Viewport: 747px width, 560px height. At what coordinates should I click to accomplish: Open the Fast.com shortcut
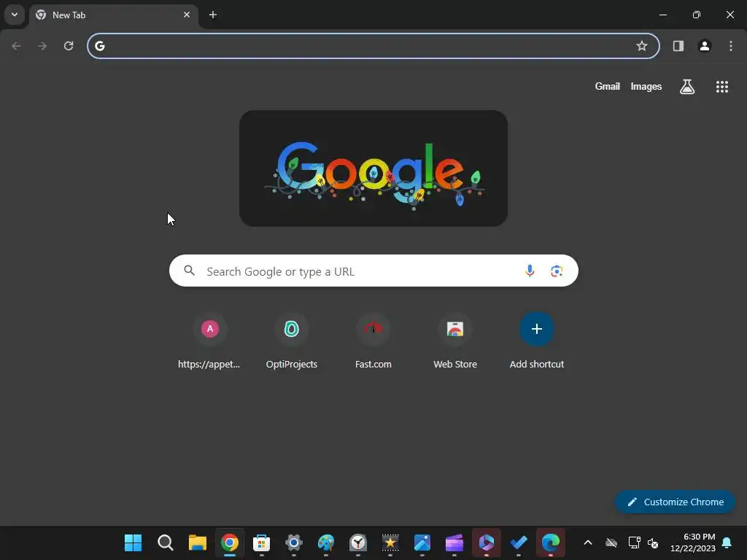point(373,341)
